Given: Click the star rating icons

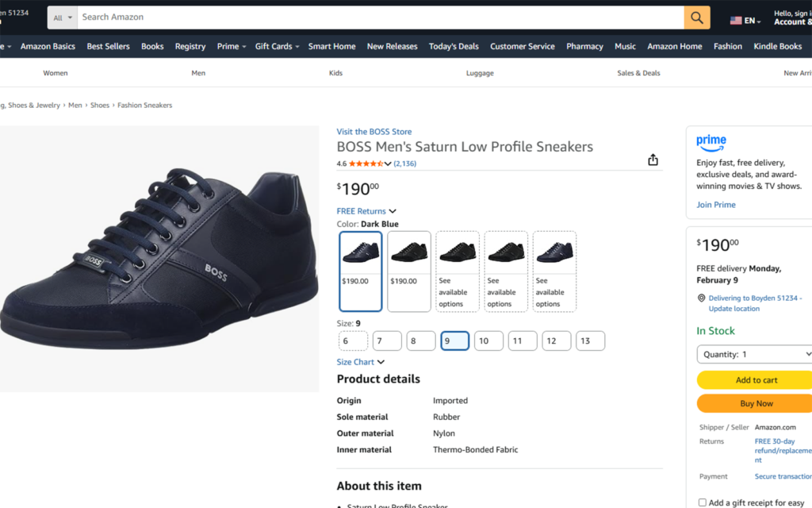Looking at the screenshot, I should [366, 164].
